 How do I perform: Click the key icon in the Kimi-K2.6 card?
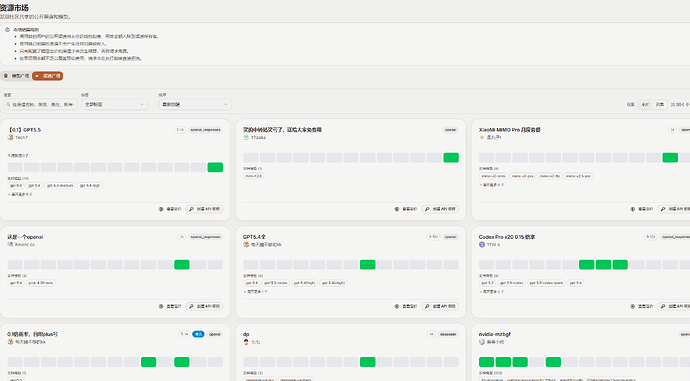click(427, 209)
